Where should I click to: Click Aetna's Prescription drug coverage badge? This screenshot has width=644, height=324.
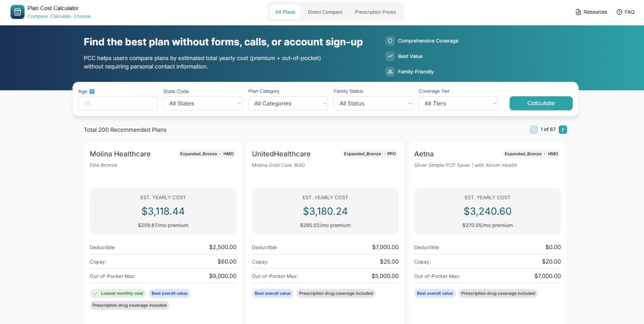coord(498,293)
